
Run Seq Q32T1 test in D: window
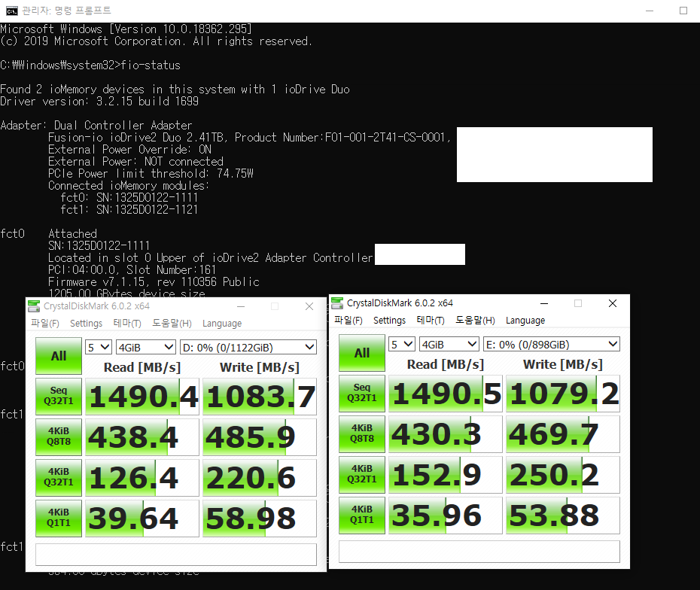59,397
